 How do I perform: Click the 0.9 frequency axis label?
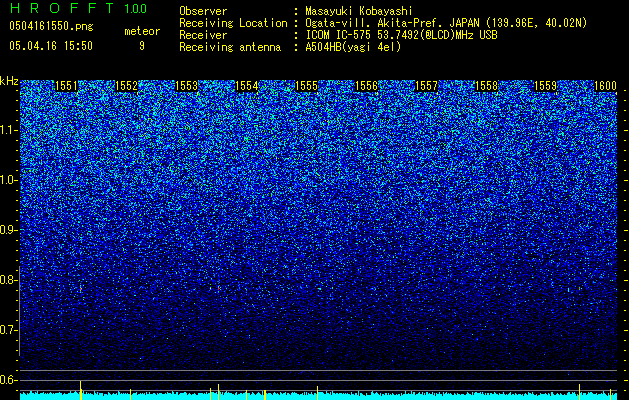click(x=8, y=230)
